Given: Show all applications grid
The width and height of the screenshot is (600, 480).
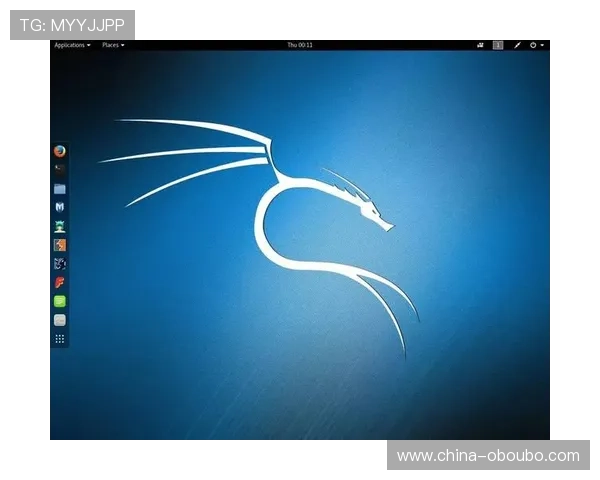Looking at the screenshot, I should click(60, 339).
